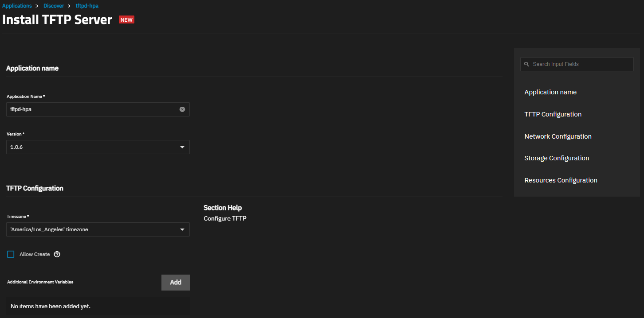Viewport: 644px width, 318px height.
Task: Clear the Application Name field text
Action: 182,109
